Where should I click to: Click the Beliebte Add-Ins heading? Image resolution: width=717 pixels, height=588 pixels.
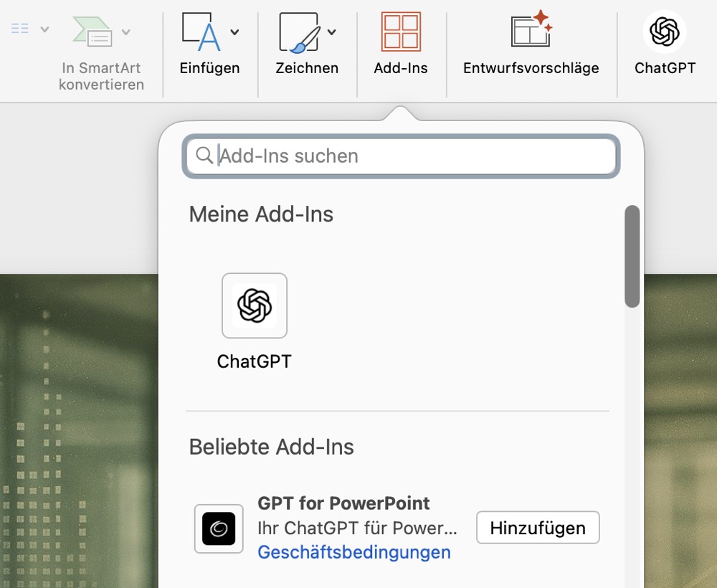[271, 447]
